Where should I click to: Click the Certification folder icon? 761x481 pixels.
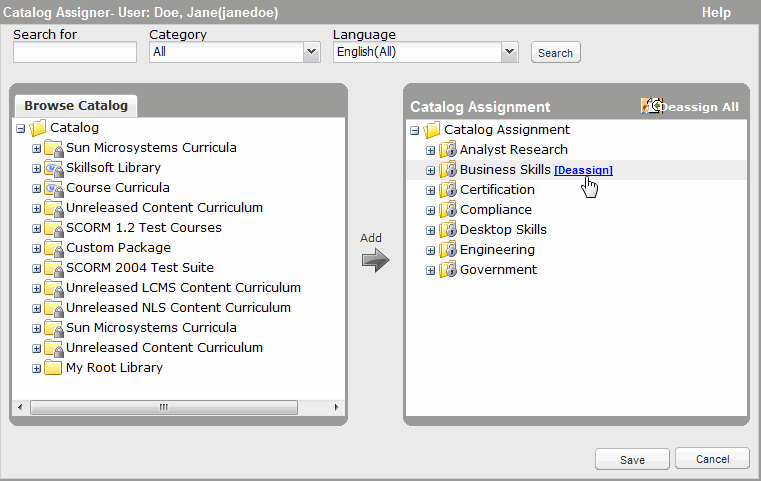coord(447,190)
